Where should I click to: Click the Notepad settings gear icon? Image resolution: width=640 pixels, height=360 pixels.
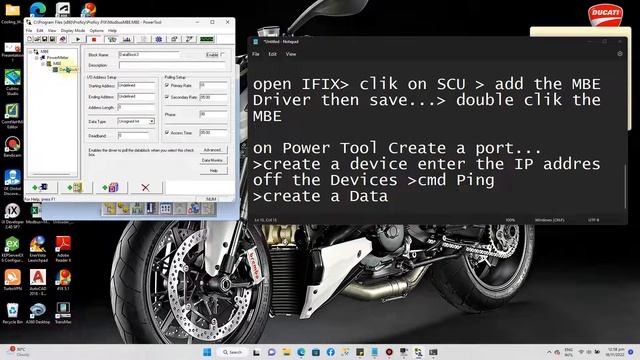[620, 53]
